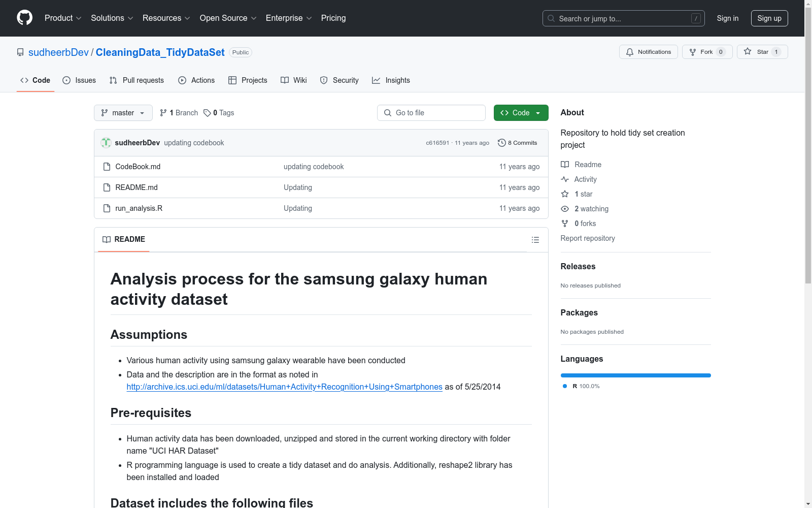This screenshot has width=812, height=508.
Task: Select the Code tab
Action: (36, 80)
